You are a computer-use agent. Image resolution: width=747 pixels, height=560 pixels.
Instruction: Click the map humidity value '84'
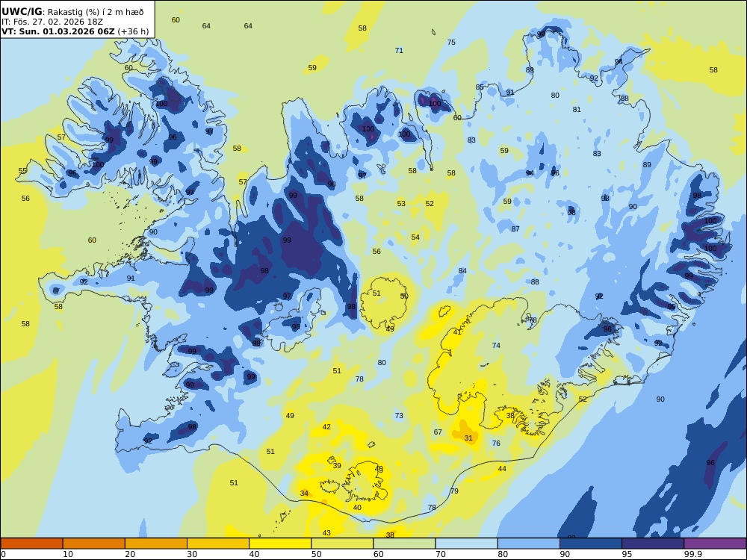[462, 271]
